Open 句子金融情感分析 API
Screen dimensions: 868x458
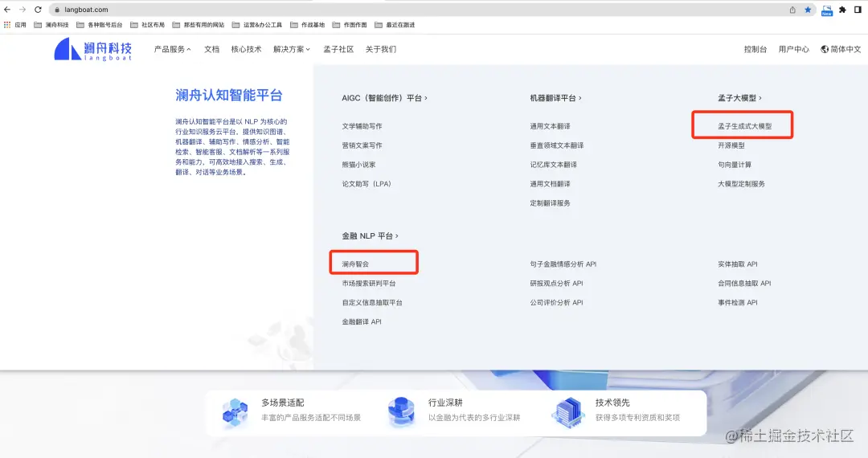point(563,264)
